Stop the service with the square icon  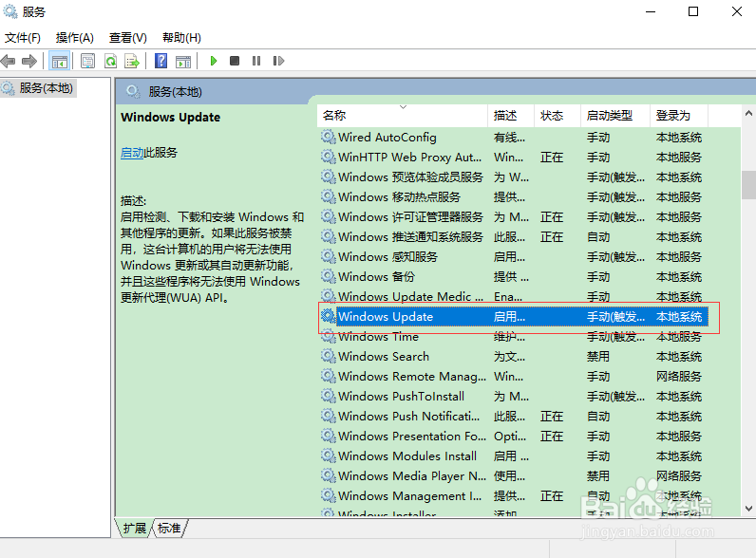(235, 61)
